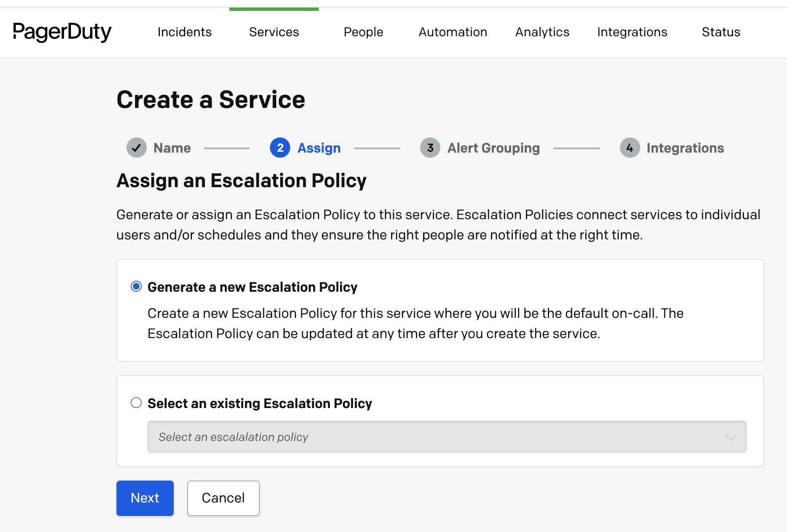Click the Generate a new Escalation Policy label
787x532 pixels.
point(252,287)
